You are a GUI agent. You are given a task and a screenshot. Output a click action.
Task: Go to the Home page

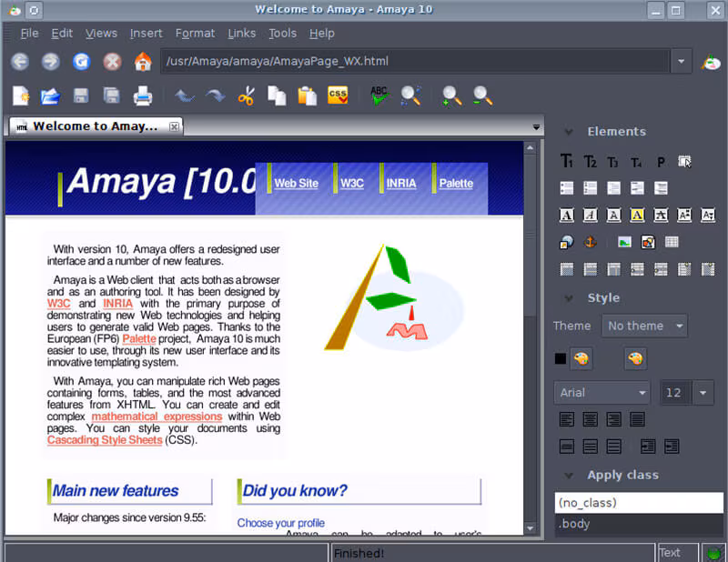click(x=143, y=61)
